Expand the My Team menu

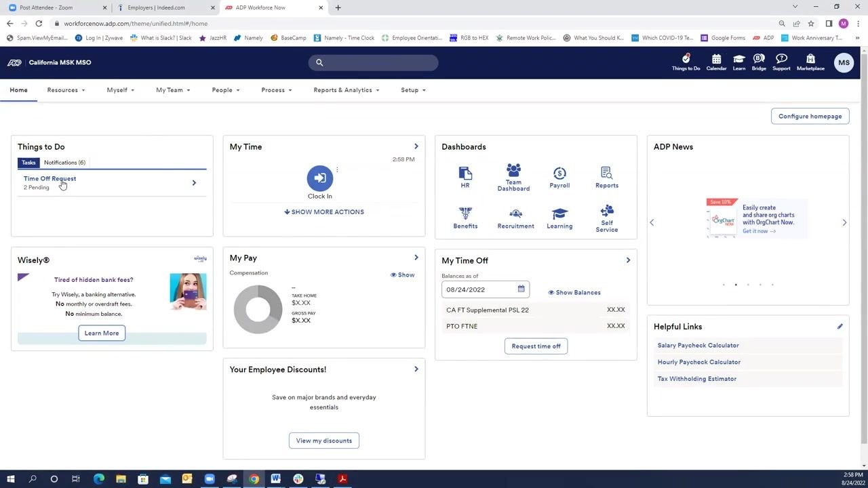[173, 90]
